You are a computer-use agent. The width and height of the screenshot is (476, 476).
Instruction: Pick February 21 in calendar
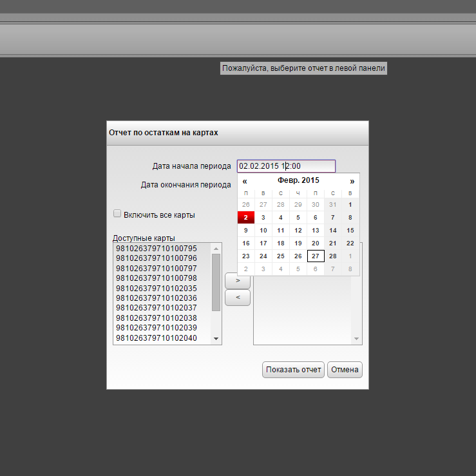coord(333,243)
